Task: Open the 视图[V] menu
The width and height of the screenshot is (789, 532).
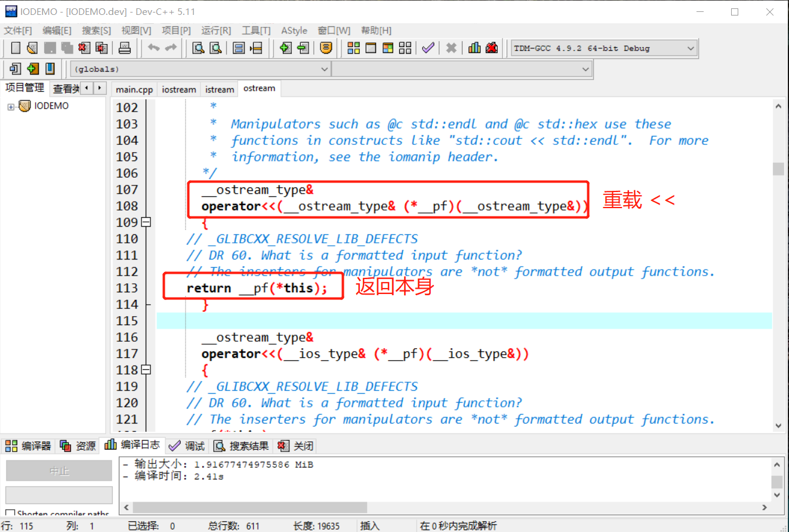Action: click(137, 30)
